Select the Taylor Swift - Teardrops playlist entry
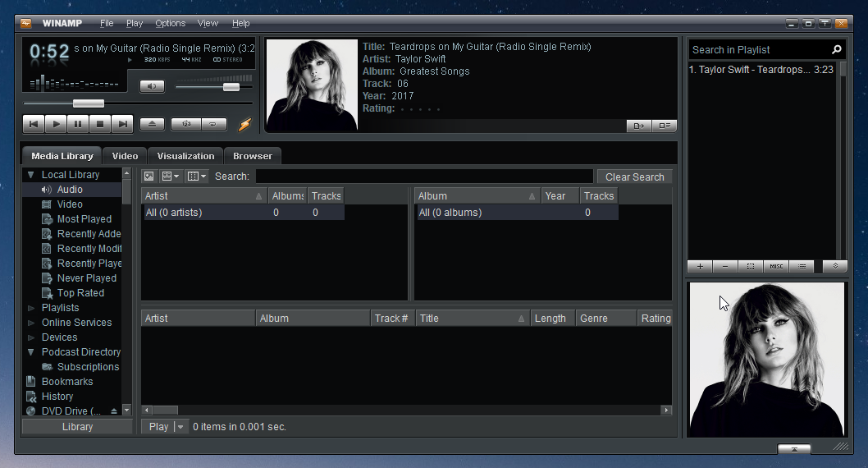 click(761, 70)
